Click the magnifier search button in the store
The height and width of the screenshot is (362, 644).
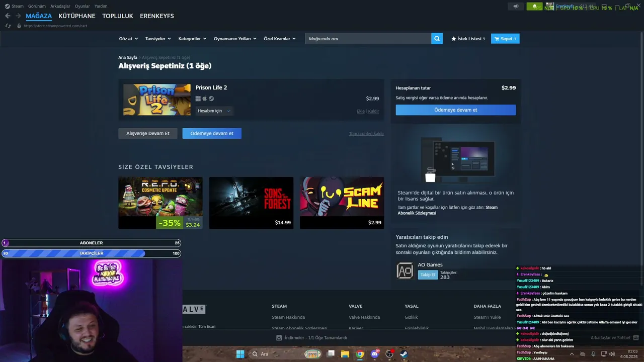[x=437, y=39]
